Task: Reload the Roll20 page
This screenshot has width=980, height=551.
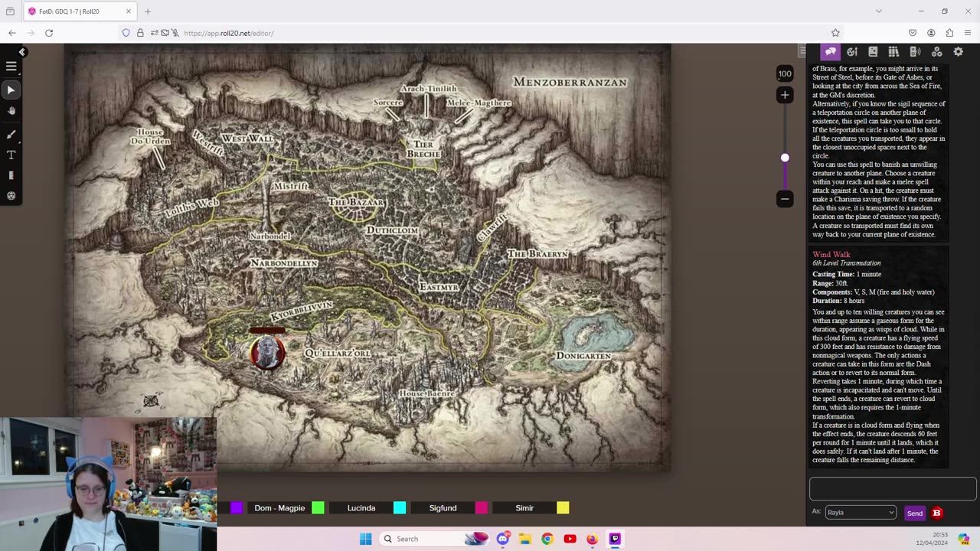Action: [49, 33]
